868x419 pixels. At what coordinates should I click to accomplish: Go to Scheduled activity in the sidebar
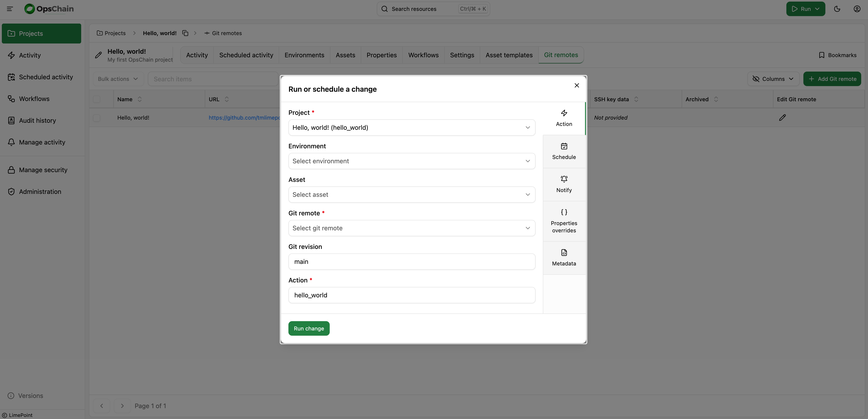41,77
